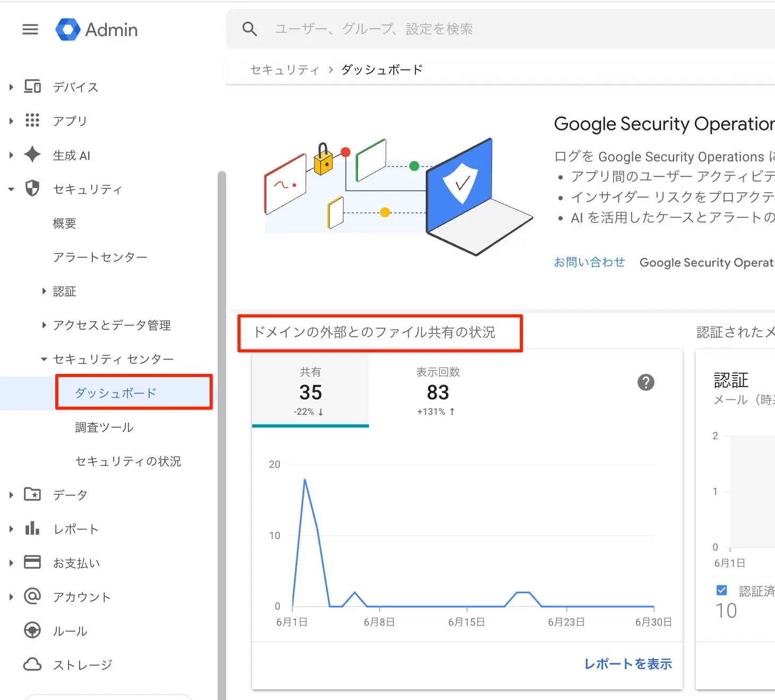Click the ストレージ cloud icon
This screenshot has height=700, width=775.
click(x=32, y=664)
